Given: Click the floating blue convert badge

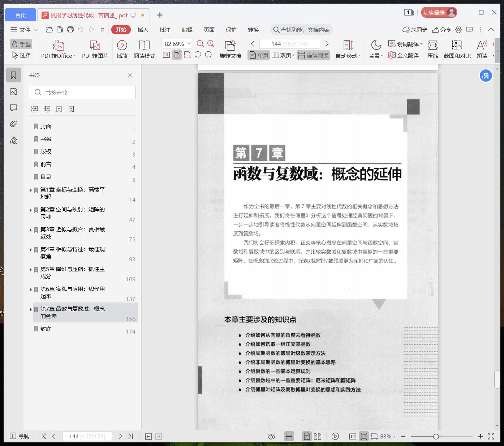Looking at the screenshot, I should [x=486, y=76].
